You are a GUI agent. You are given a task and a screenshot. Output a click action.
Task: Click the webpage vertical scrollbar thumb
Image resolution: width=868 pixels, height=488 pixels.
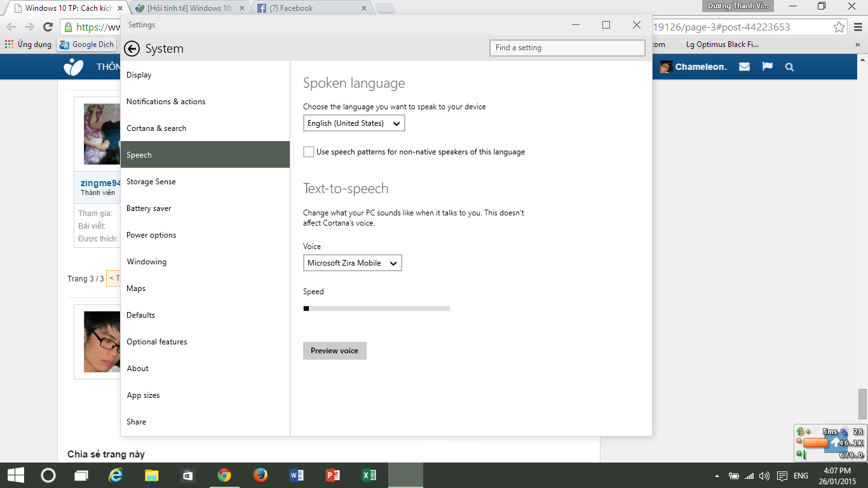pos(862,403)
